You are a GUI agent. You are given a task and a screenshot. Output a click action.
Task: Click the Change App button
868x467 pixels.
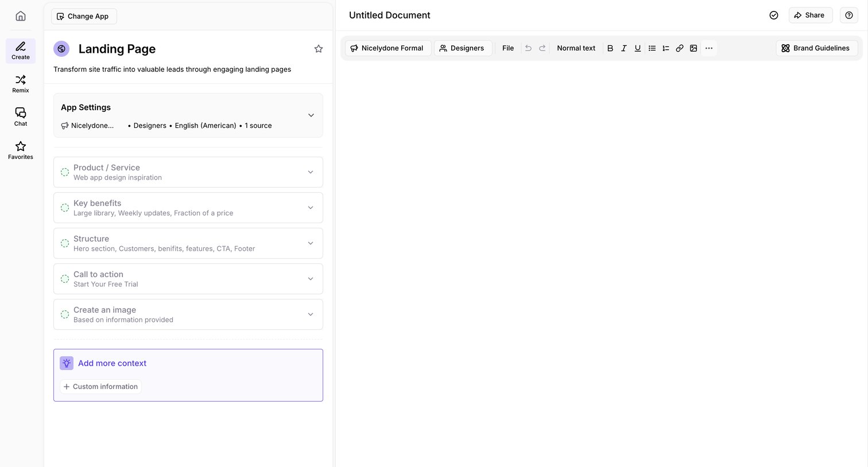[x=84, y=16]
